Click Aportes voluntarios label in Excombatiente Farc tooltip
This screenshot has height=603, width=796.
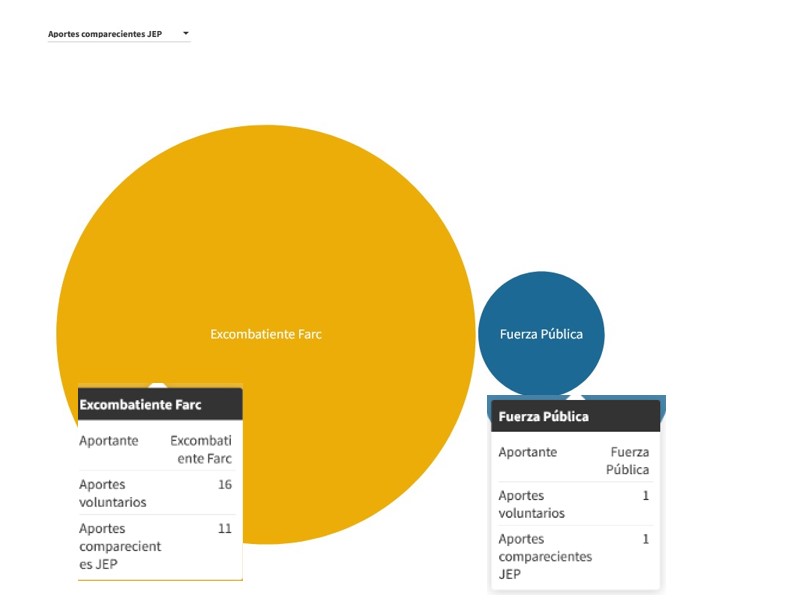(x=113, y=493)
